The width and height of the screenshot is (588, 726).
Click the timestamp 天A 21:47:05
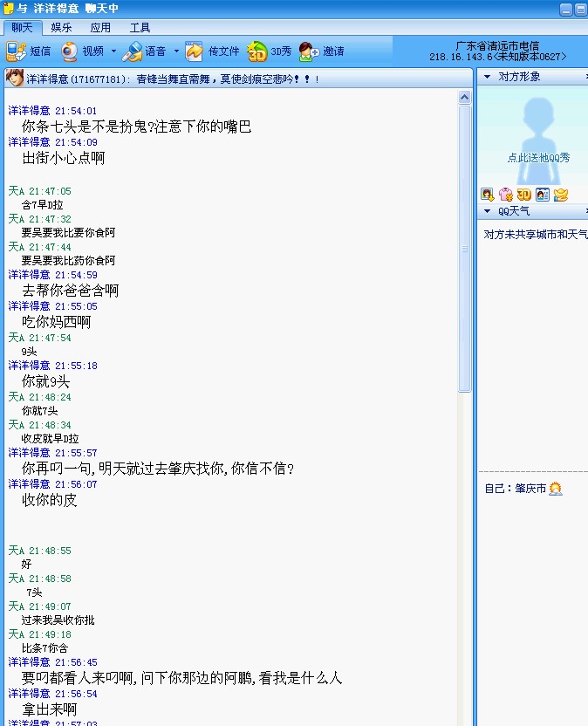[40, 191]
